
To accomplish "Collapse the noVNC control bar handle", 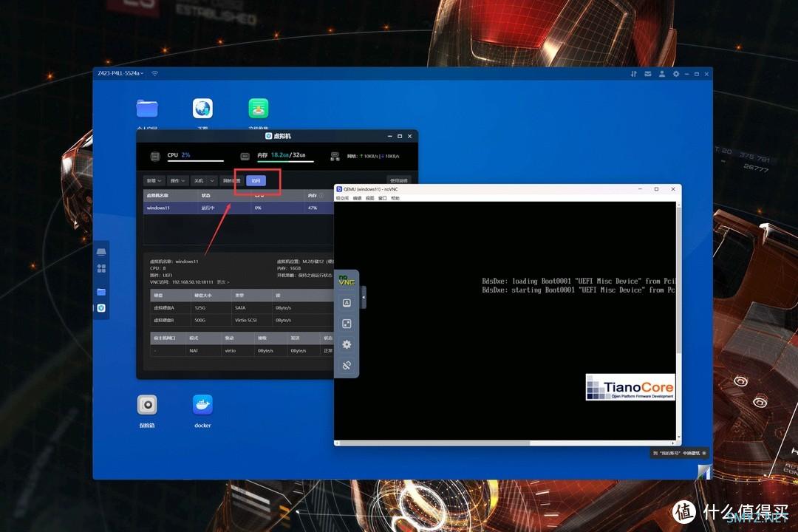I will 364,297.
